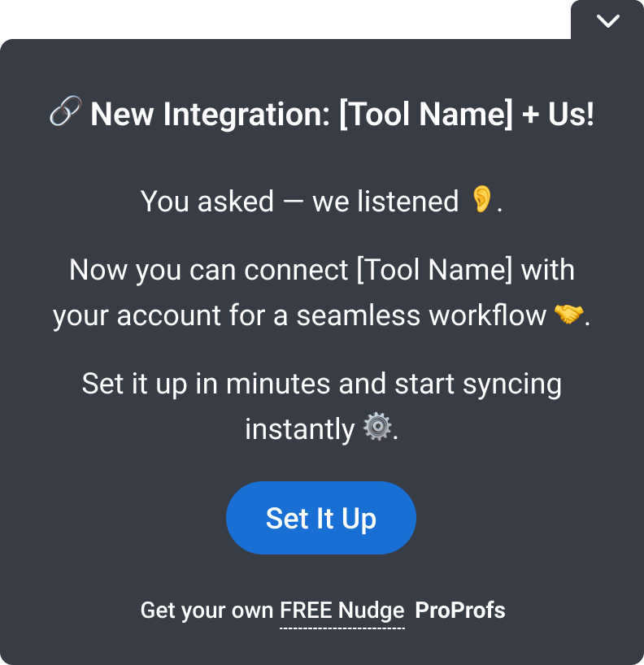
Task: Collapse the nudge with the chevron arrow
Action: (x=607, y=22)
